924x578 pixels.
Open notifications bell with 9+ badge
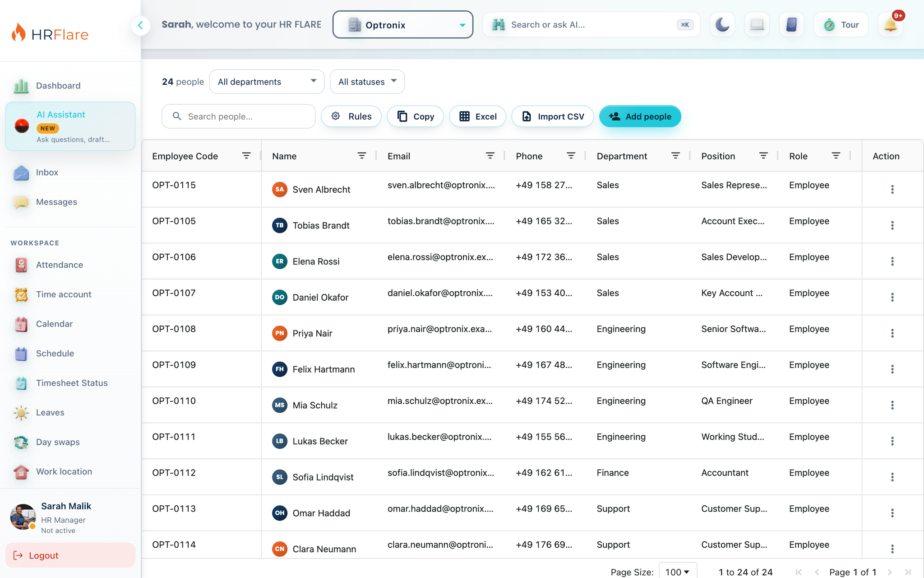[x=891, y=24]
